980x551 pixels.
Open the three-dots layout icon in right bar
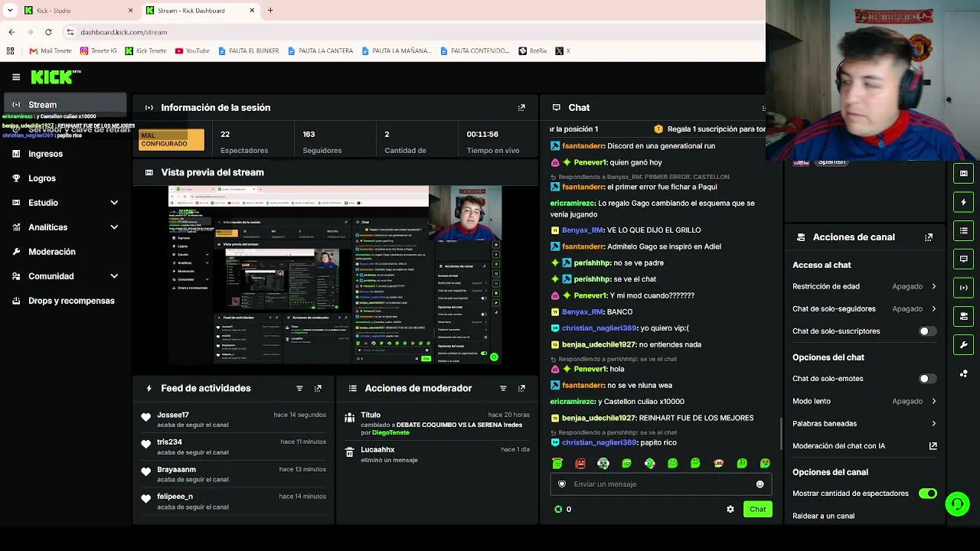[964, 373]
